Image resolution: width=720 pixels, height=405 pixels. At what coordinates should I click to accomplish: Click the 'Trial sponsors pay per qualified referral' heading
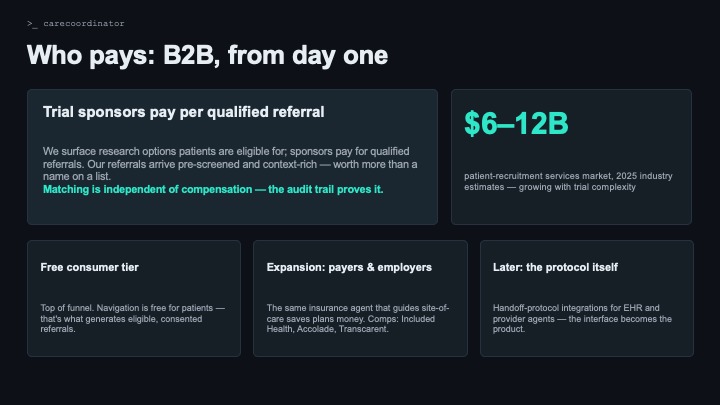[184, 112]
